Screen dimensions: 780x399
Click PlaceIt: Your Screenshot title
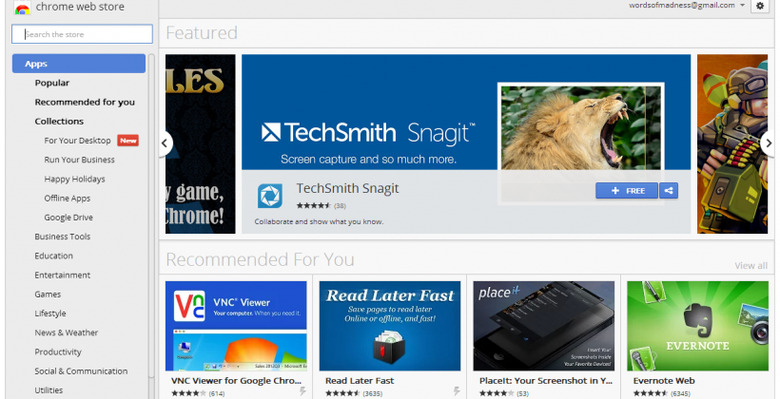pyautogui.click(x=546, y=381)
